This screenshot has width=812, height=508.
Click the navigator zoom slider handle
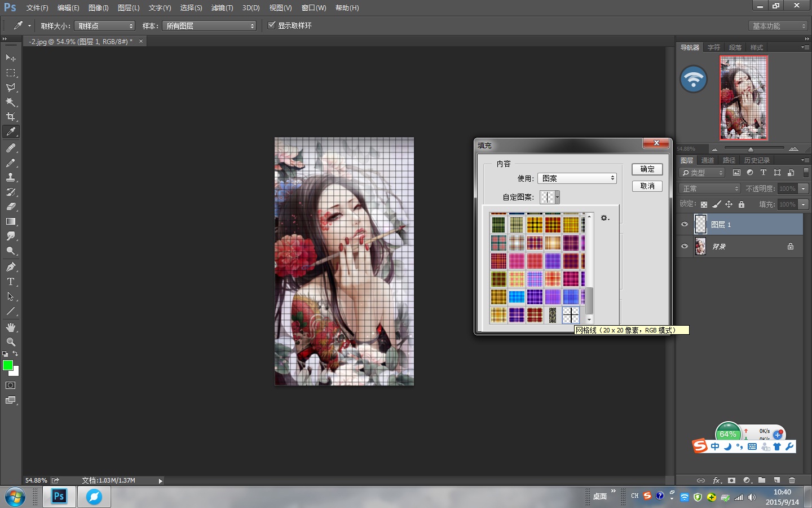coord(751,150)
